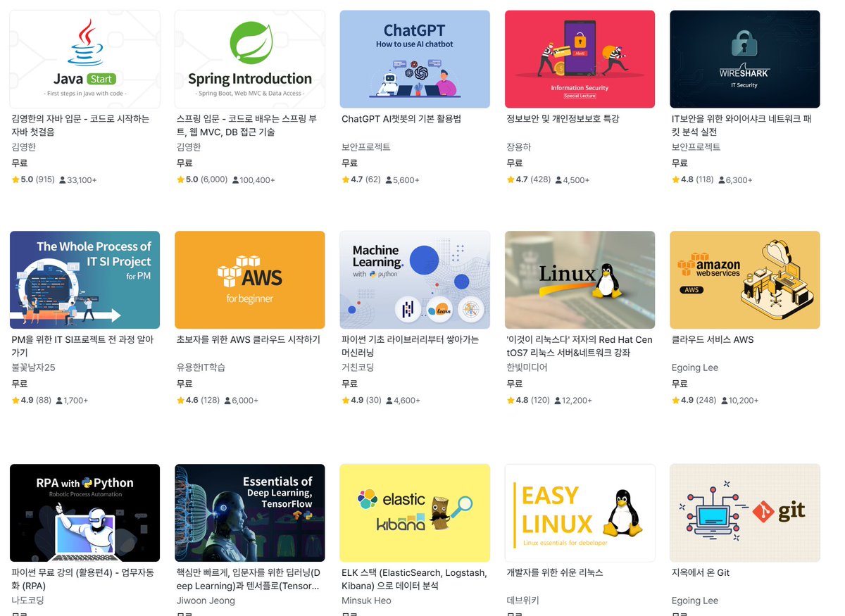
Task: Click title 정보보안 및 개인정보보호 특강
Action: pos(563,119)
